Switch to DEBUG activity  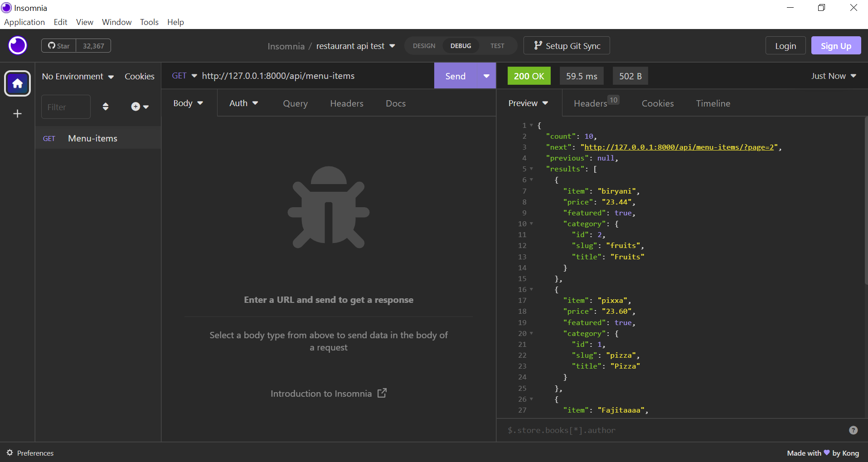[461, 46]
